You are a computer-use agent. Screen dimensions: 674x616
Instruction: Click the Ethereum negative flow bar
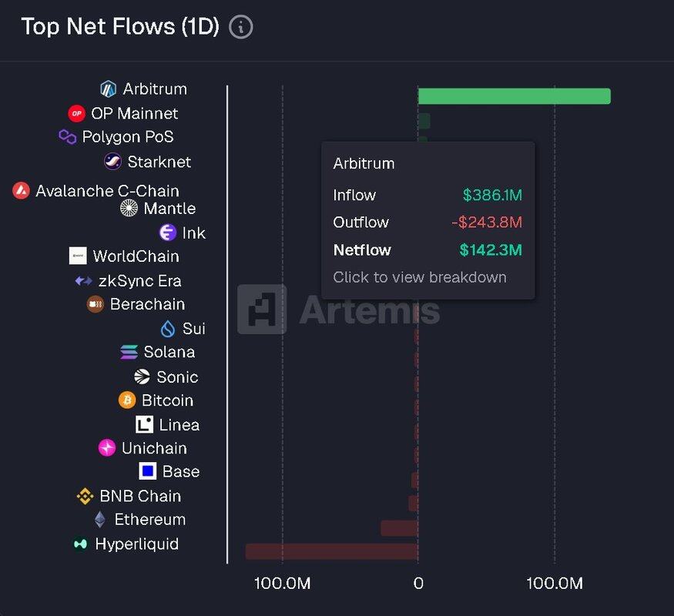coord(399,527)
